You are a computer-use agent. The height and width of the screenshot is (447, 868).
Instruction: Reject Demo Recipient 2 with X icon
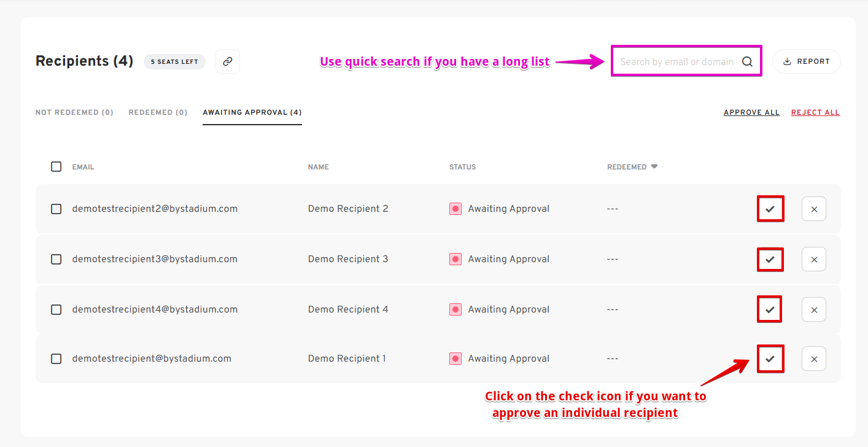coord(814,209)
